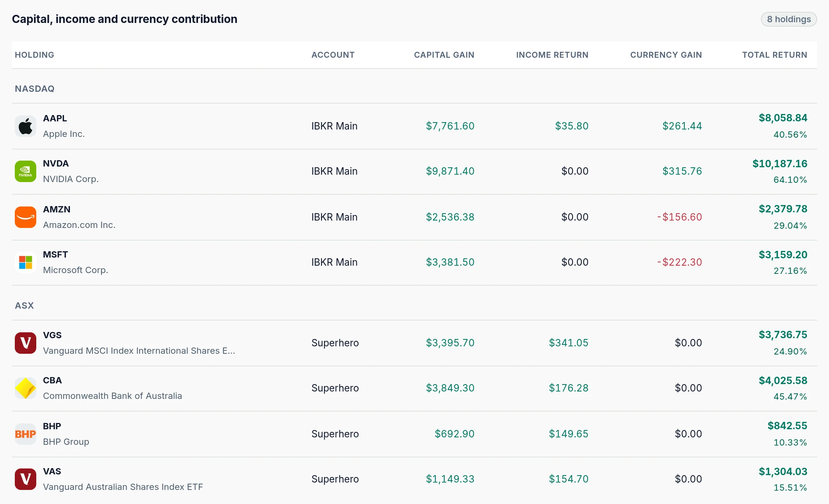
Task: Sort by the Account column header
Action: pyautogui.click(x=333, y=55)
